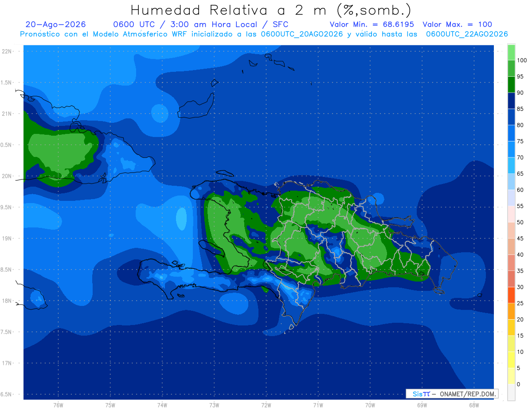Click the legend value '95'
Screen dimensions: 532x411
tap(520, 76)
